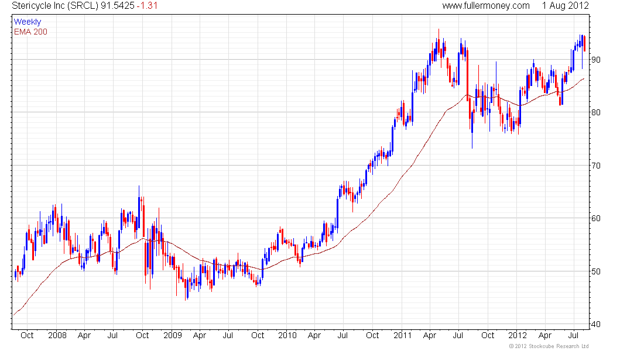
Task: Select the EMA 200 legend label
Action: (x=31, y=32)
